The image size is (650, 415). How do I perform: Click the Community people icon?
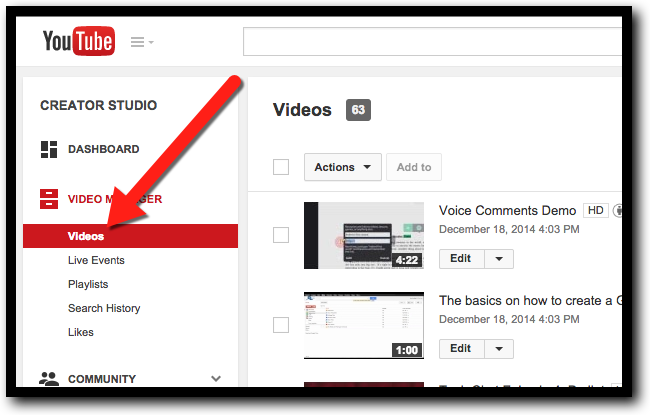pos(49,379)
